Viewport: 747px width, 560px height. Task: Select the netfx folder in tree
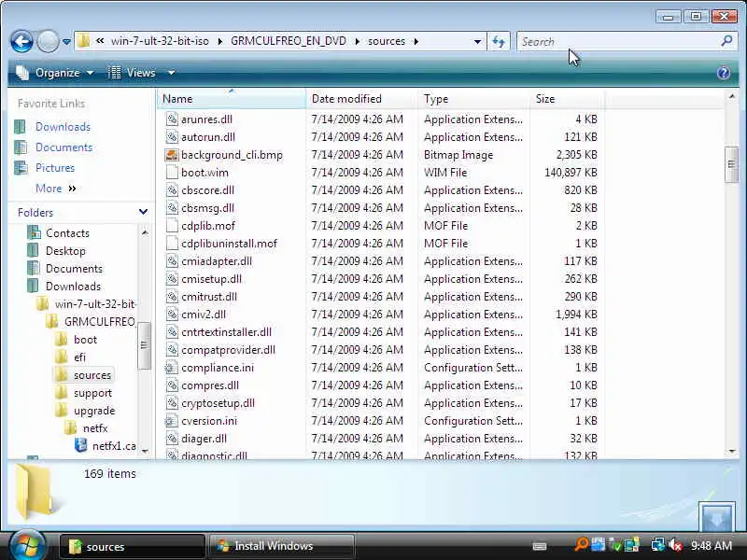click(95, 428)
